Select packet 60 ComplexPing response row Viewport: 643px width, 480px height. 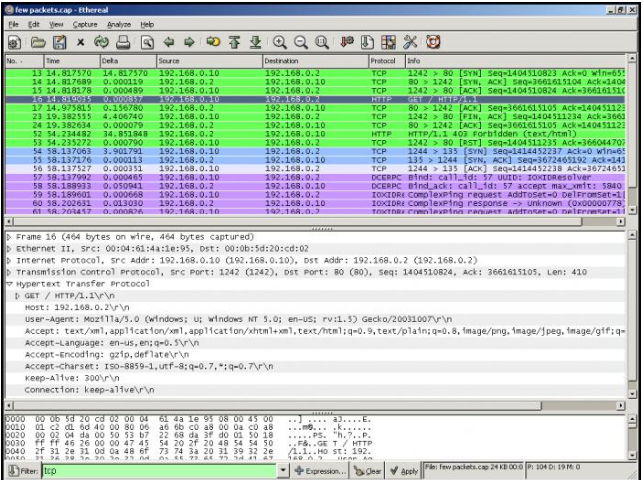click(315, 203)
